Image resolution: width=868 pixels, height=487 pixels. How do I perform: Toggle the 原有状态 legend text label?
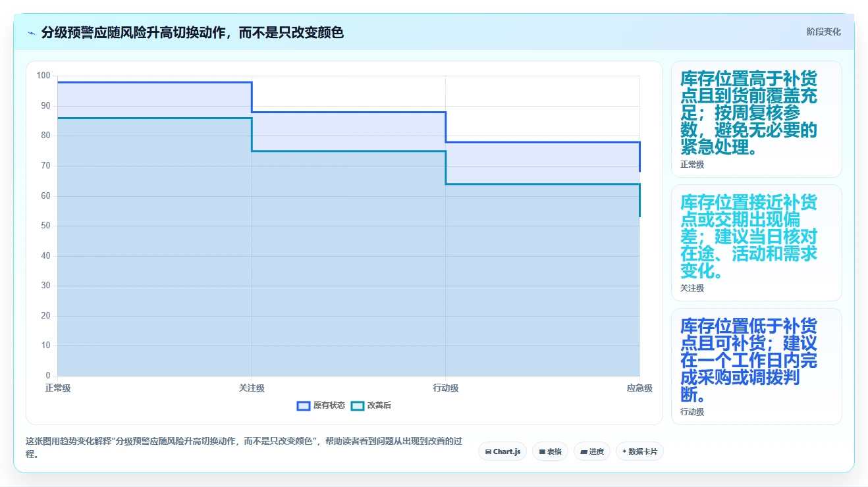(329, 405)
